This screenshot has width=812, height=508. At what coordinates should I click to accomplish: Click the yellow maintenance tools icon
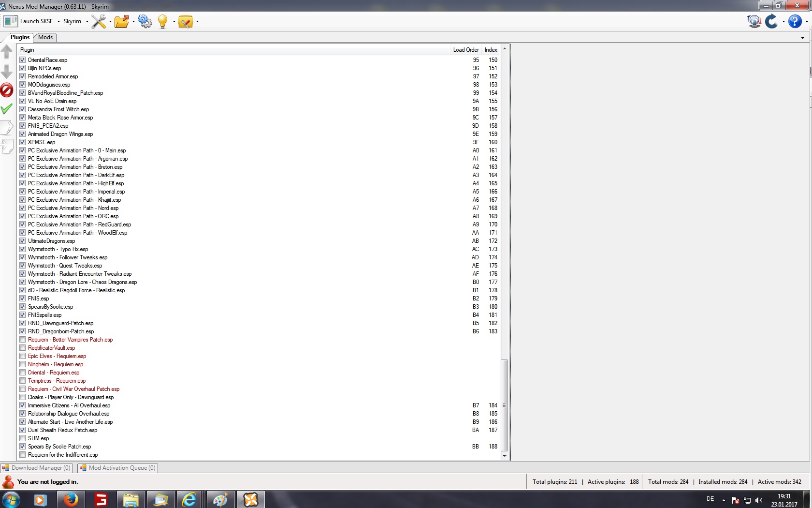186,22
